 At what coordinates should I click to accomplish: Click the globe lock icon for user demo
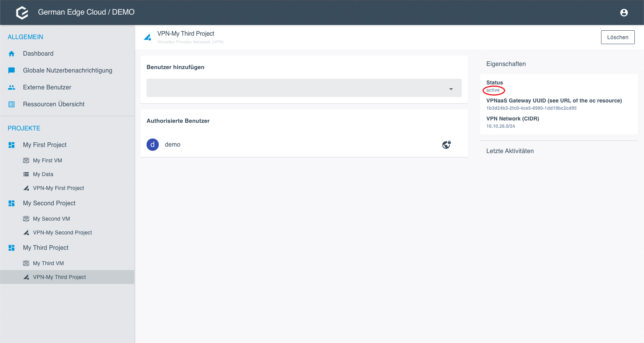point(446,145)
